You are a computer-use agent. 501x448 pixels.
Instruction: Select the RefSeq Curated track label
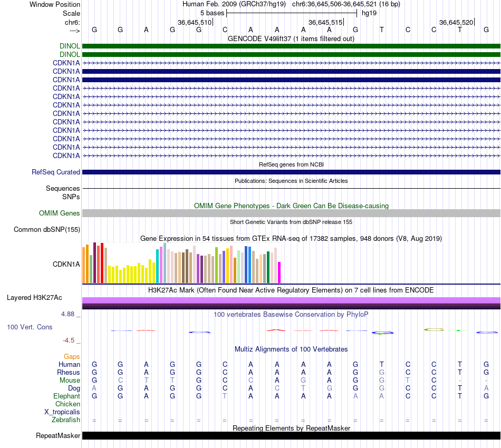pyautogui.click(x=56, y=172)
